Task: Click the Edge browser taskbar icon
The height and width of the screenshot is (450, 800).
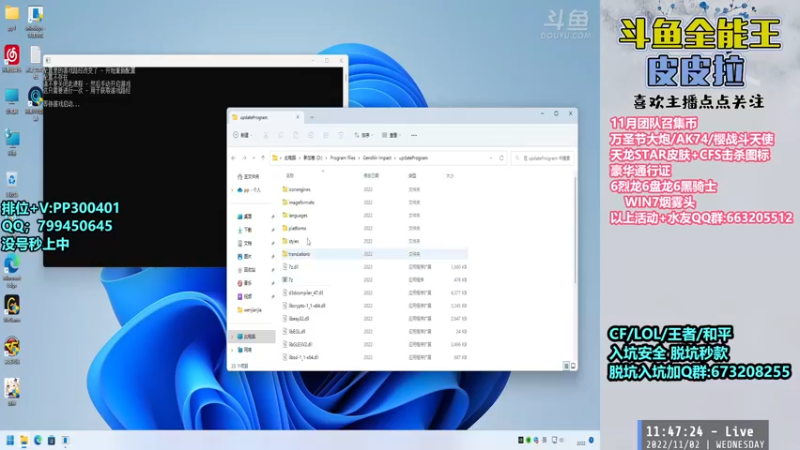Action: 38,440
